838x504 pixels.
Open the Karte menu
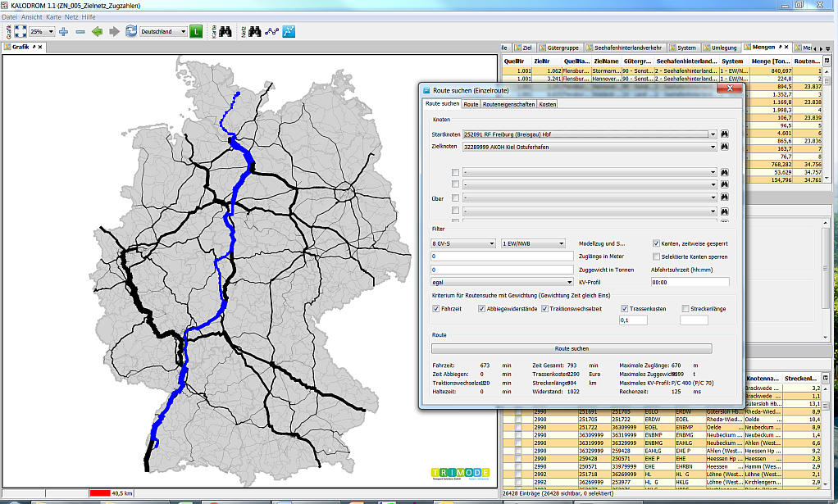[53, 17]
